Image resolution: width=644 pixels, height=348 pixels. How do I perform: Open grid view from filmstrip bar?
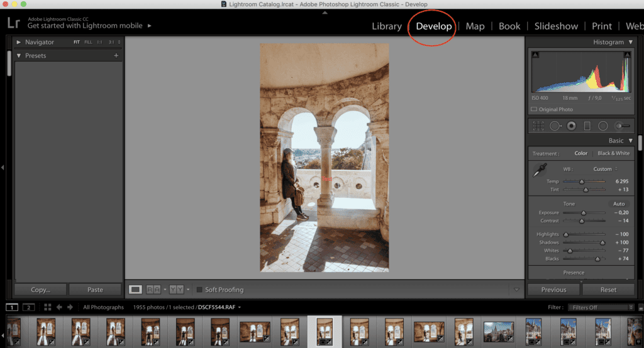pos(48,307)
